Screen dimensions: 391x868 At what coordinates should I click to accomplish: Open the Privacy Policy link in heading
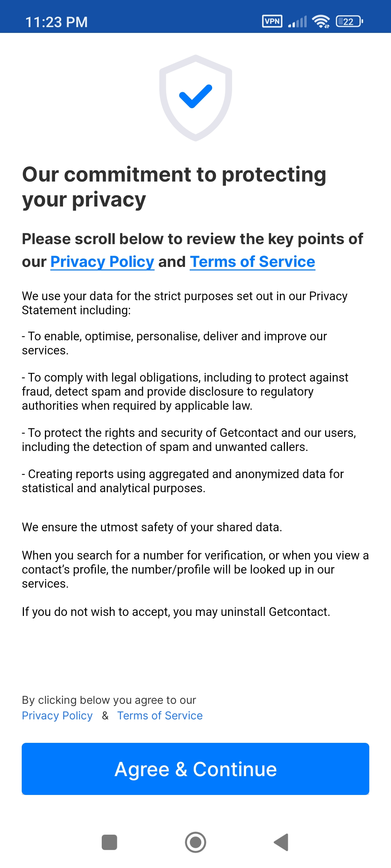[102, 261]
